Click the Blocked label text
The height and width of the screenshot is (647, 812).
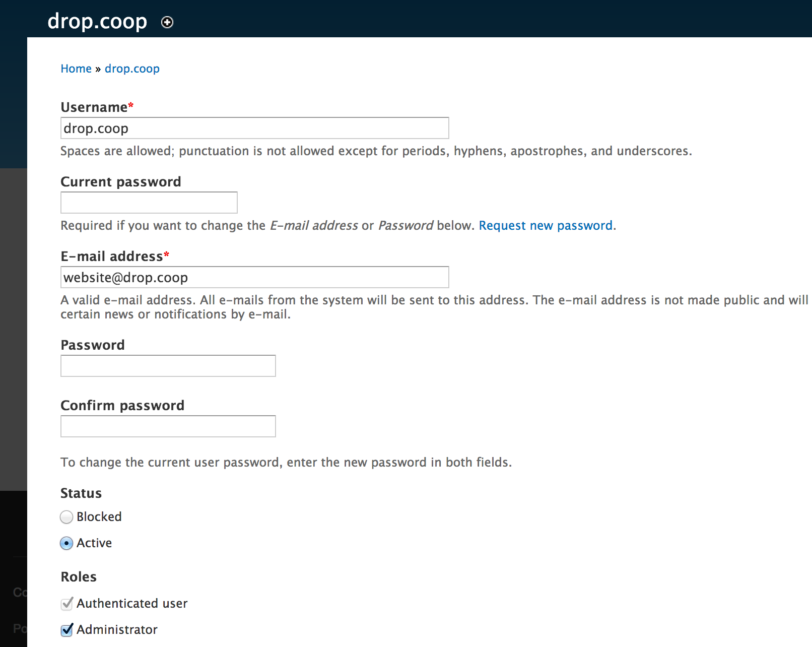99,517
